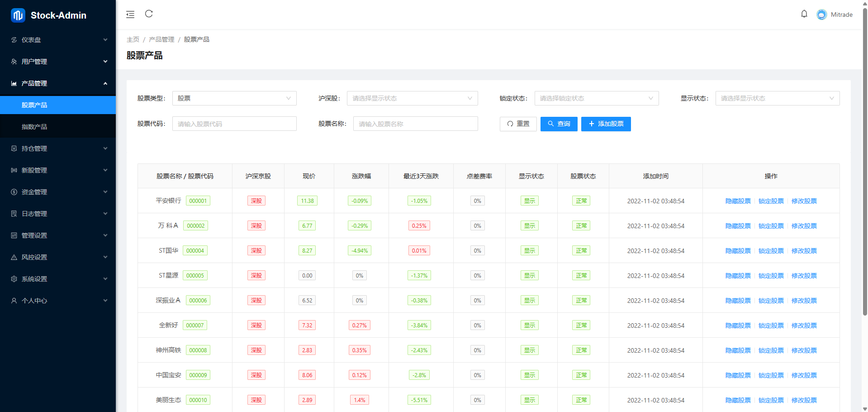Select 指数产品 in the sidebar
The width and height of the screenshot is (868, 412).
pyautogui.click(x=34, y=127)
